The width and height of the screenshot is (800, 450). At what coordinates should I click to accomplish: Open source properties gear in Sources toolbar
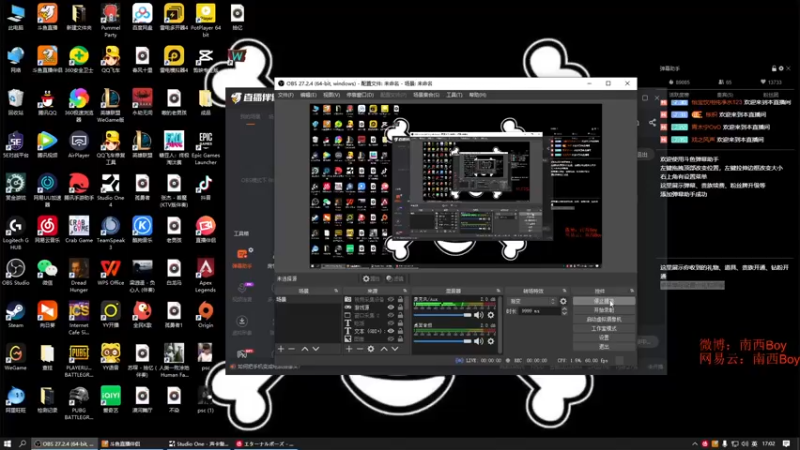(371, 349)
